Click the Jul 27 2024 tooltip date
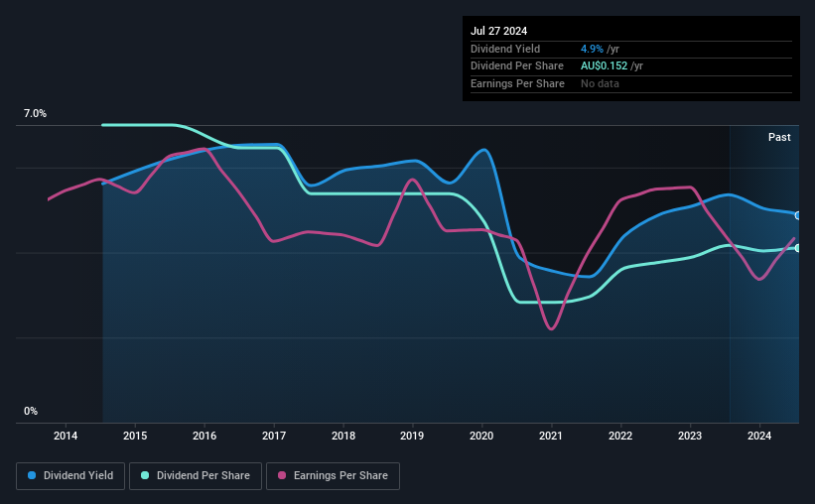The width and height of the screenshot is (815, 504). [499, 31]
